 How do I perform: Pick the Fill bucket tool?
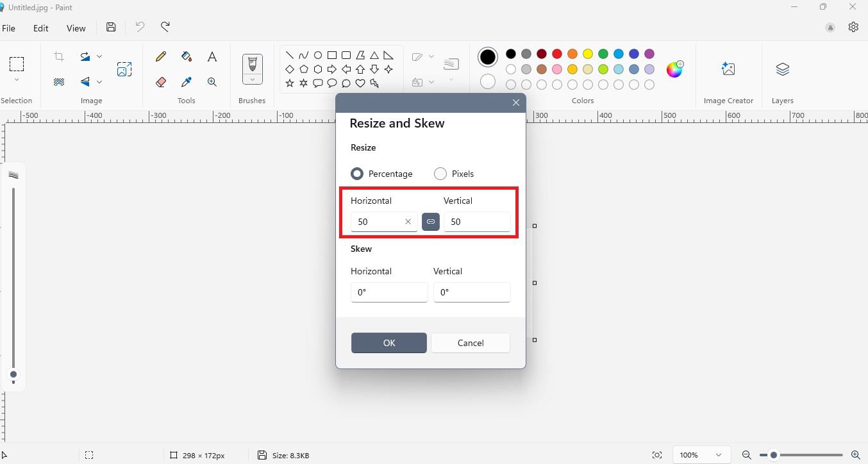click(187, 56)
